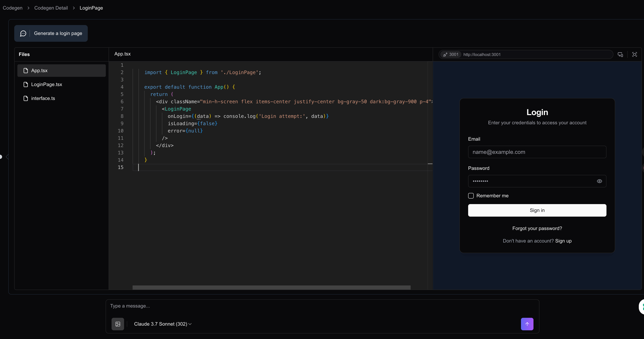Go to the Codegen breadcrumb

pyautogui.click(x=13, y=8)
